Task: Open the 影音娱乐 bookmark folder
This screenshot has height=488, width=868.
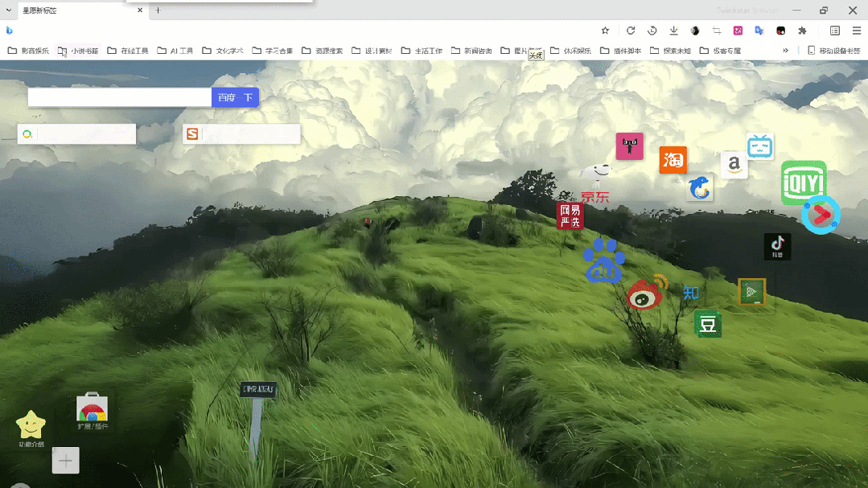Action: pos(27,51)
